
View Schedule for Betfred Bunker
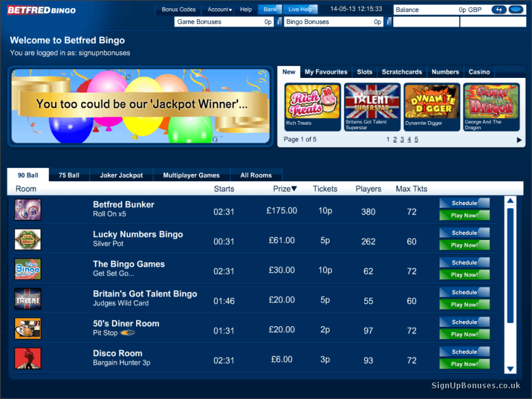coord(464,203)
